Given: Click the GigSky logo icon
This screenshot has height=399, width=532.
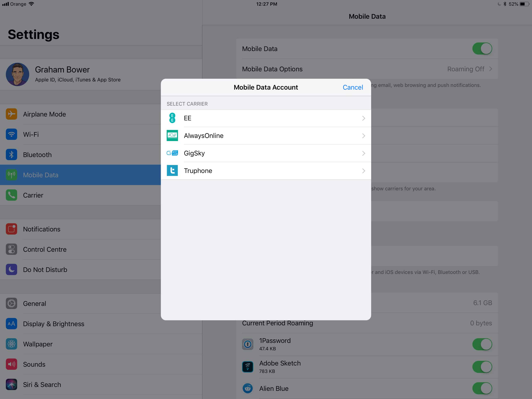Looking at the screenshot, I should [x=172, y=153].
